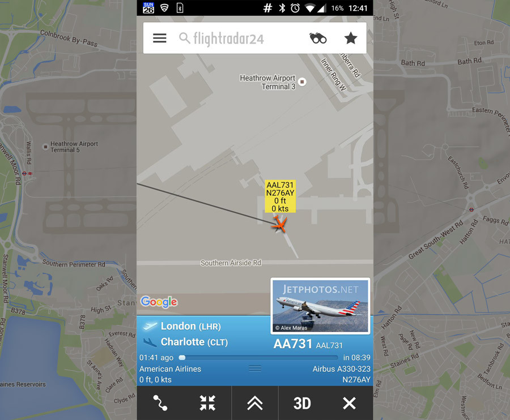Open the binoculars AR view
510x420 pixels.
click(x=318, y=38)
